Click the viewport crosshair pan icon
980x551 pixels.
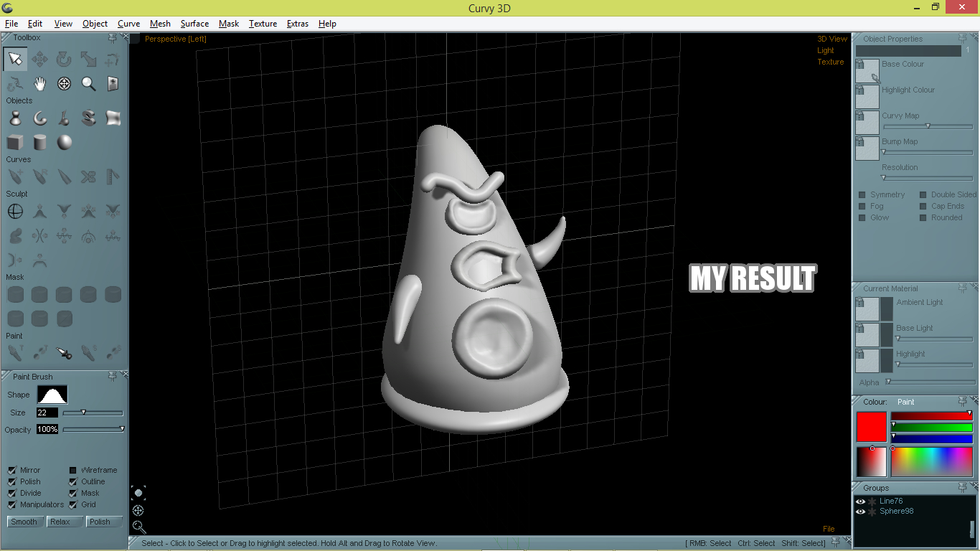pyautogui.click(x=138, y=510)
